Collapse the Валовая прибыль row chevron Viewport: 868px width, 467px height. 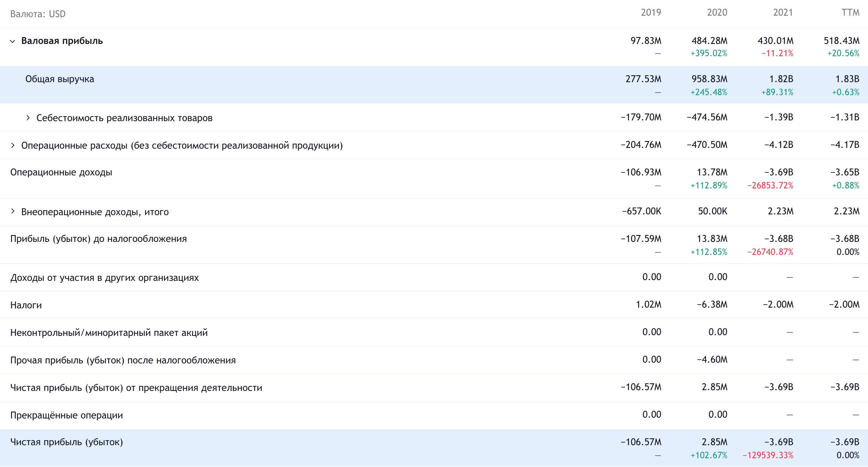(x=13, y=41)
